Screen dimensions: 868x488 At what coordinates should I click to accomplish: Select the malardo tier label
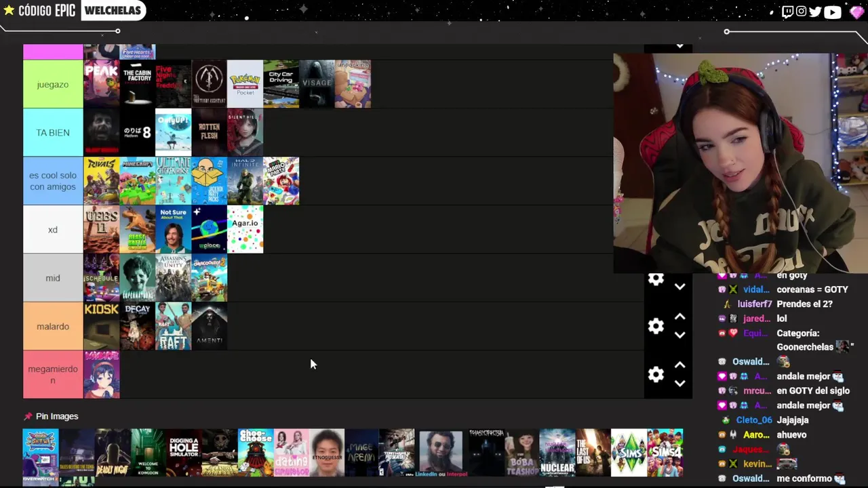pos(53,326)
